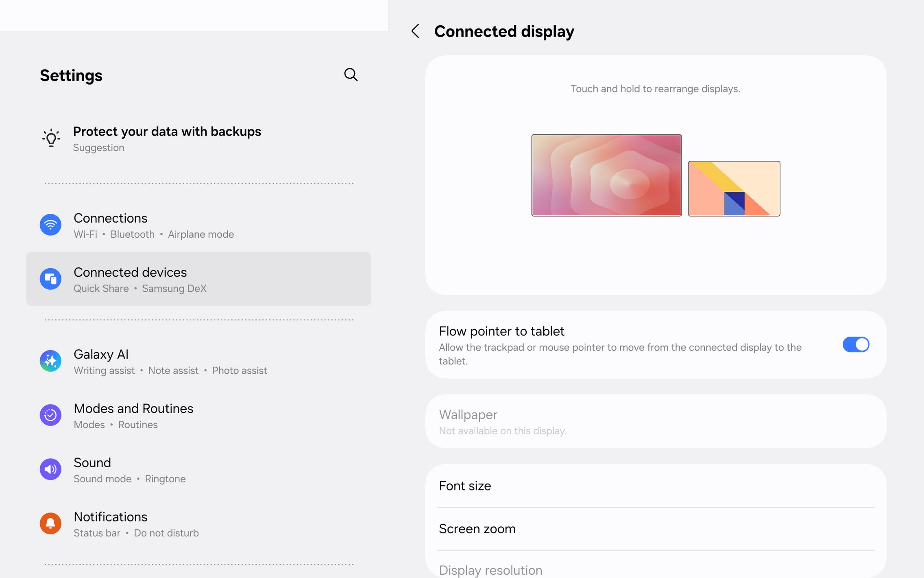Open the Screen zoom option

click(x=477, y=529)
